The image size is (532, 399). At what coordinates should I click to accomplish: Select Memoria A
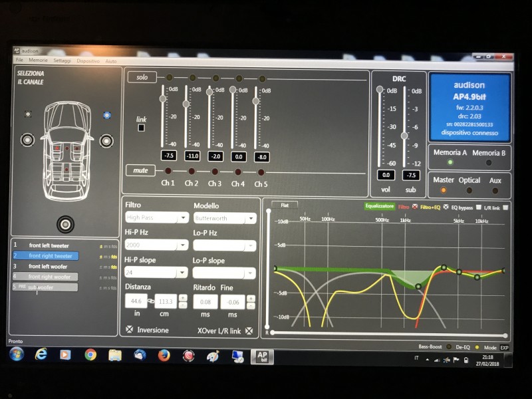(x=450, y=162)
